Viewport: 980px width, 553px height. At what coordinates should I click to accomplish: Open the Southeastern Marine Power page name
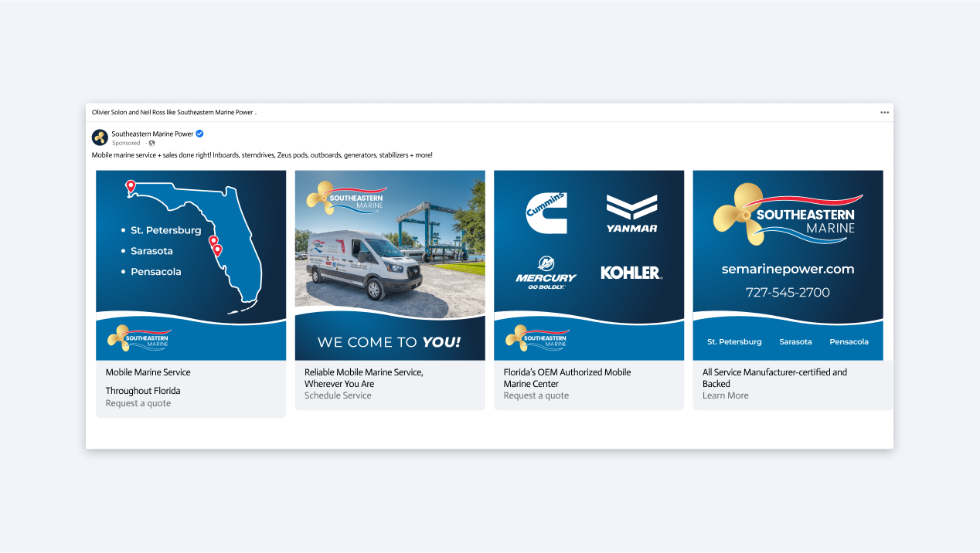click(152, 134)
